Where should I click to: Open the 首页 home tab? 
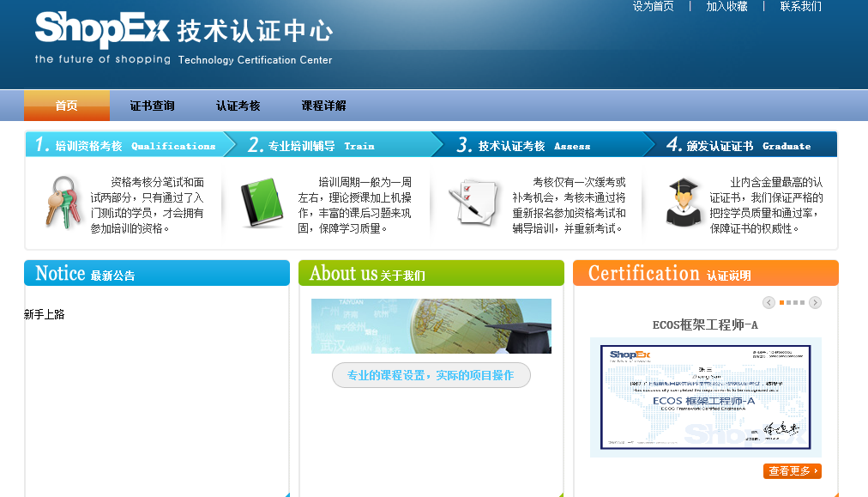click(66, 106)
